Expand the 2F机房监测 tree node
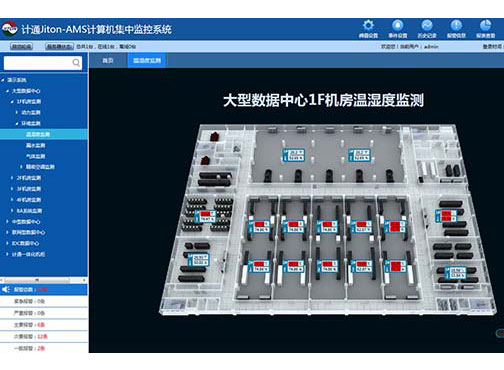 [x=12, y=178]
